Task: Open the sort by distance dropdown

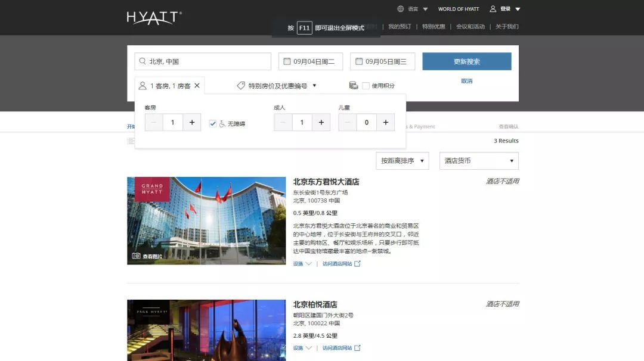Action: tap(402, 161)
